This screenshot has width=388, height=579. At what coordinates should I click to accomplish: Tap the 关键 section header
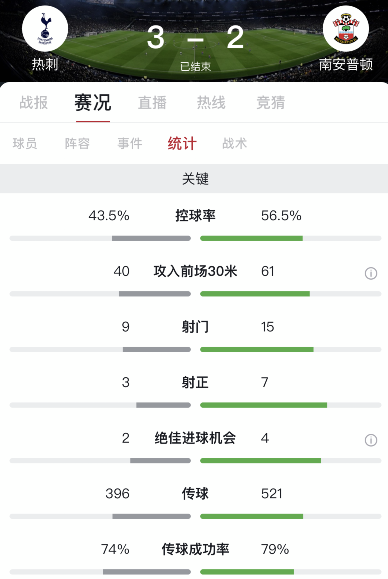coord(194,178)
